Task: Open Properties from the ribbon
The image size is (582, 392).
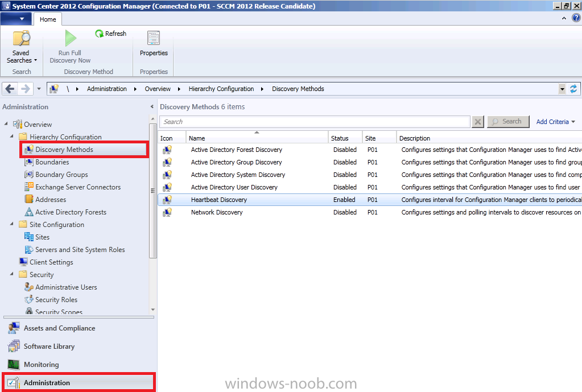Action: tap(154, 43)
